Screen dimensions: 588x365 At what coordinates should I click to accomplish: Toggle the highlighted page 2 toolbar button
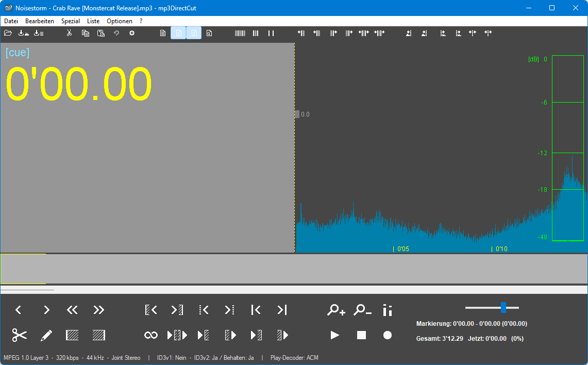[194, 33]
